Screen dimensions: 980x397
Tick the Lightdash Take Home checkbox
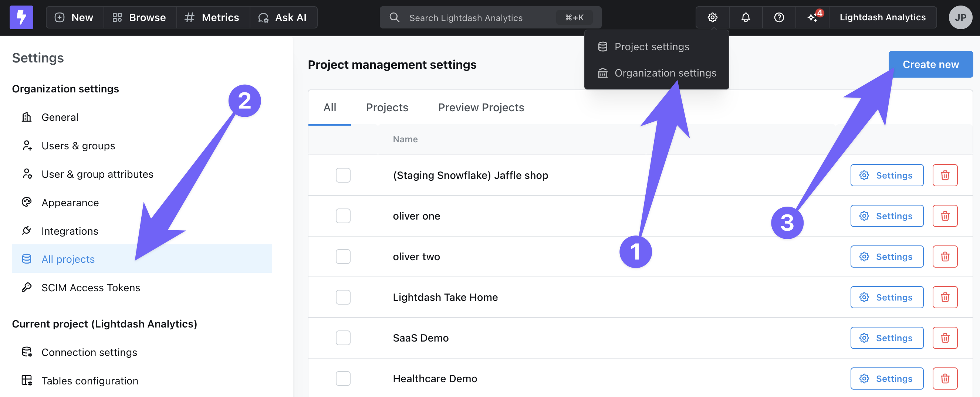tap(343, 297)
